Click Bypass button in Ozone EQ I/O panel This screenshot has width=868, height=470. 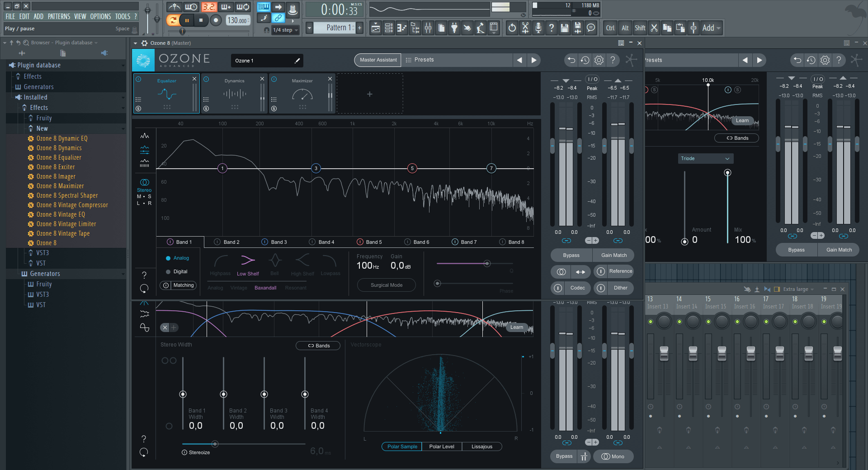tap(571, 255)
